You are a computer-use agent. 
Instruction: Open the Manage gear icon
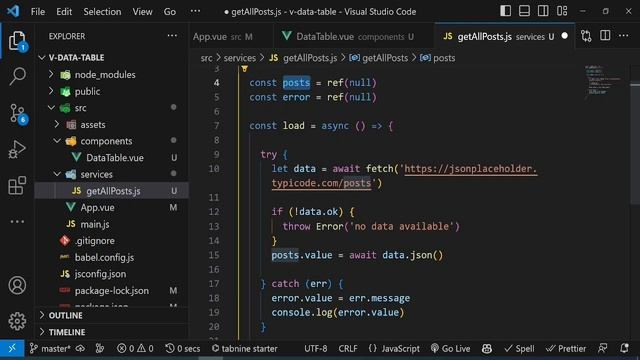click(x=17, y=321)
